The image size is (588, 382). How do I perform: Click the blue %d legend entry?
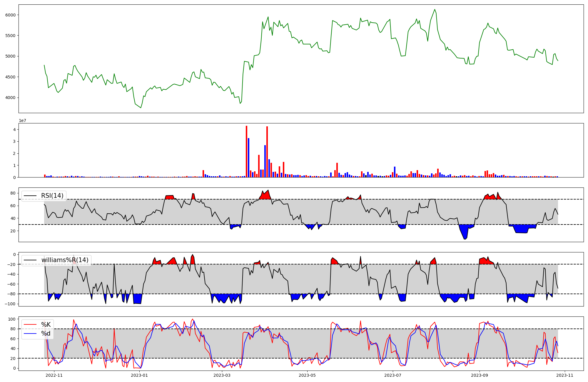pyautogui.click(x=46, y=334)
